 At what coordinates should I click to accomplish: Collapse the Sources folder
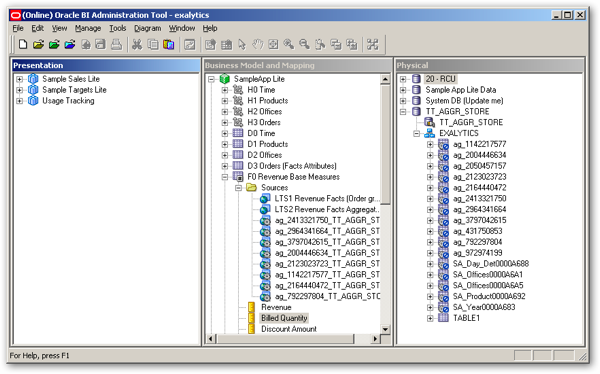pyautogui.click(x=238, y=188)
